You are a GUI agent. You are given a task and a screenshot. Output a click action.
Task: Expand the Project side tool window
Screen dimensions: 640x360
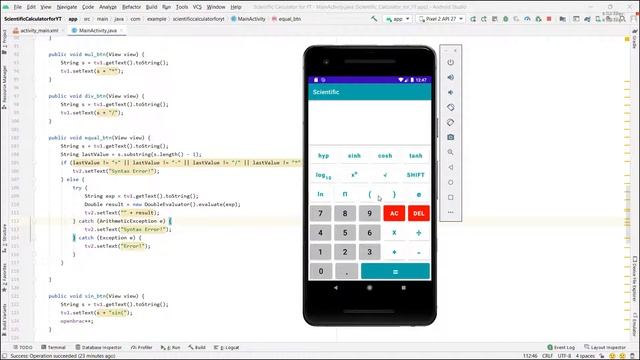point(4,42)
